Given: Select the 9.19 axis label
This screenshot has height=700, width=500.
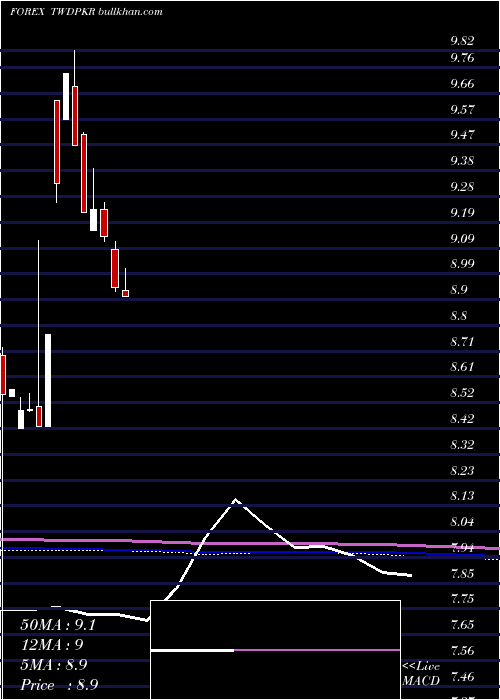Looking at the screenshot, I should 462,212.
